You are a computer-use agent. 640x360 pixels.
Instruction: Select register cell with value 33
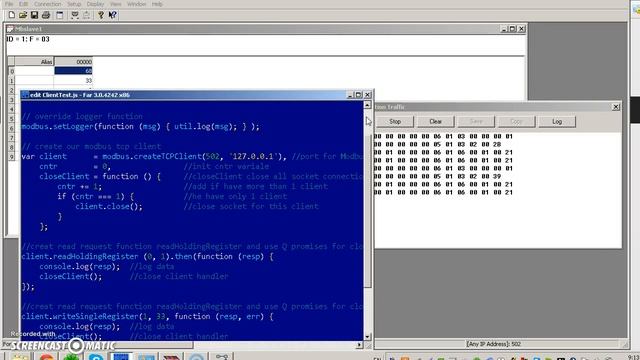73,80
